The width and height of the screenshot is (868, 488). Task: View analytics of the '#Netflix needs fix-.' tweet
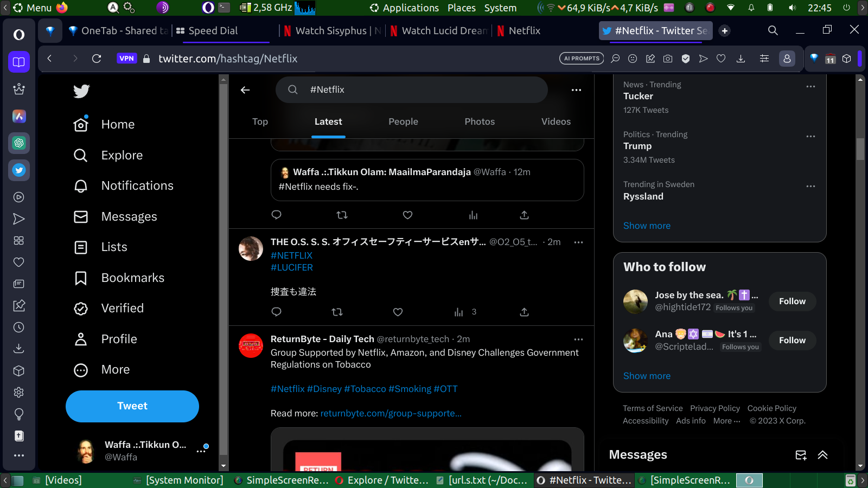pos(473,215)
